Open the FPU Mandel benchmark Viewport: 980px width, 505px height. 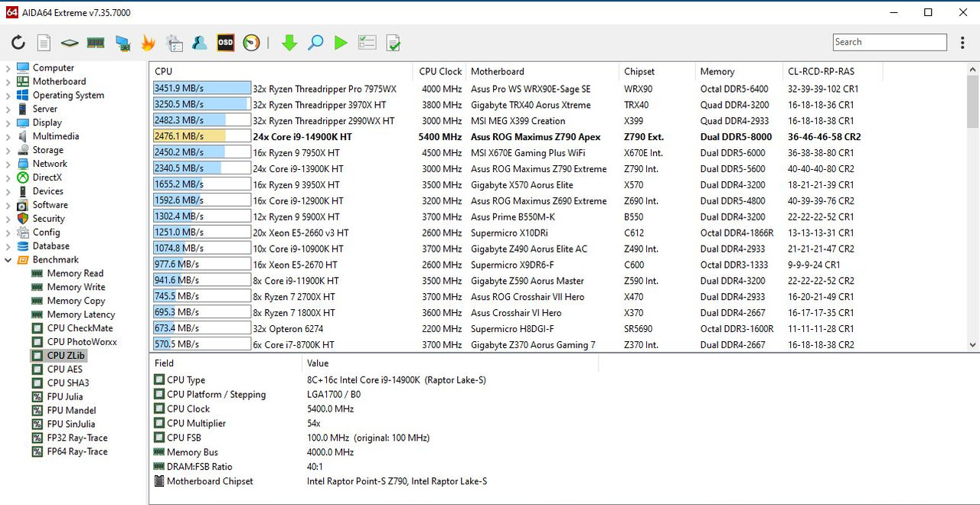pyautogui.click(x=71, y=411)
